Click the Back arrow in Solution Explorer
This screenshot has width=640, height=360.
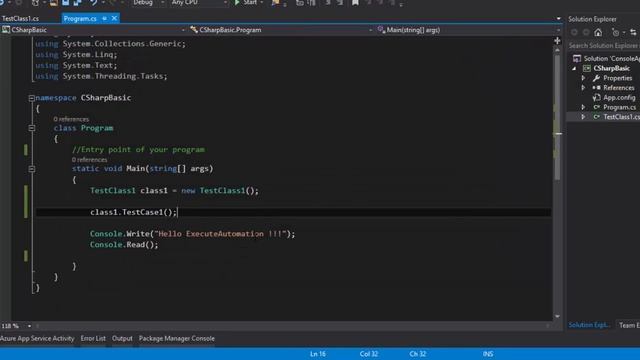click(574, 32)
